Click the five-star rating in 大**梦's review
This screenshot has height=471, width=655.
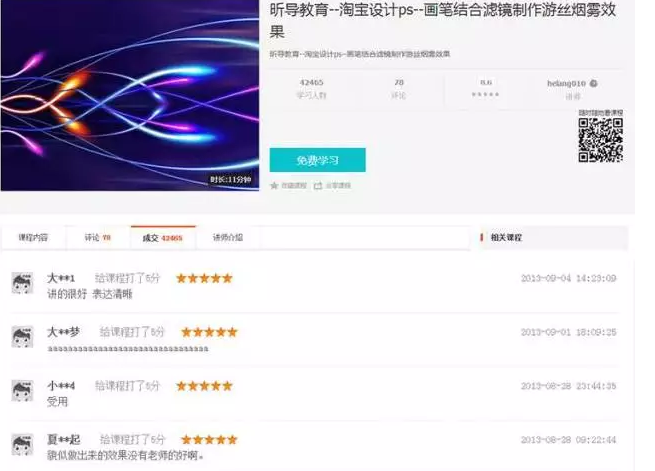[x=208, y=331]
